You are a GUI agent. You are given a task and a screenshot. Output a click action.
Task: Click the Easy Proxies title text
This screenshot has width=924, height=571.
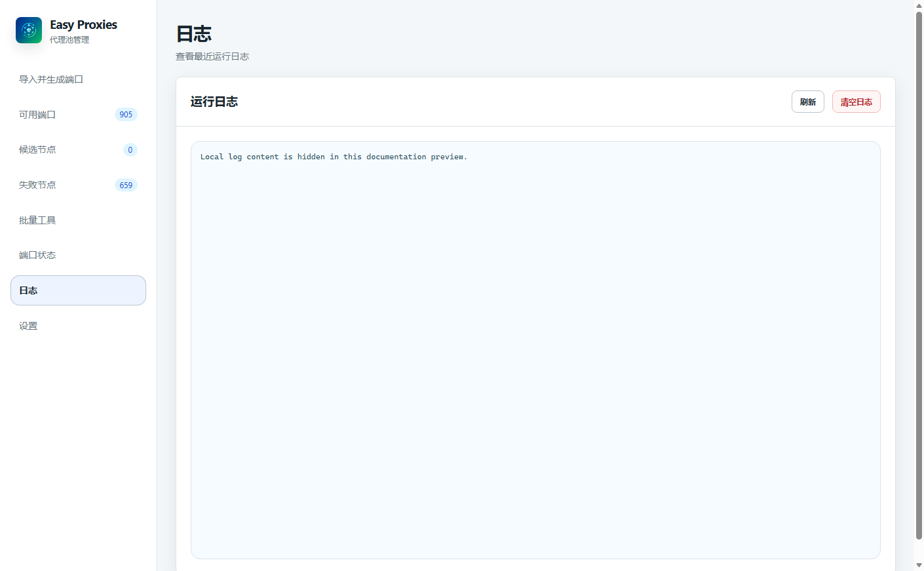(x=83, y=25)
